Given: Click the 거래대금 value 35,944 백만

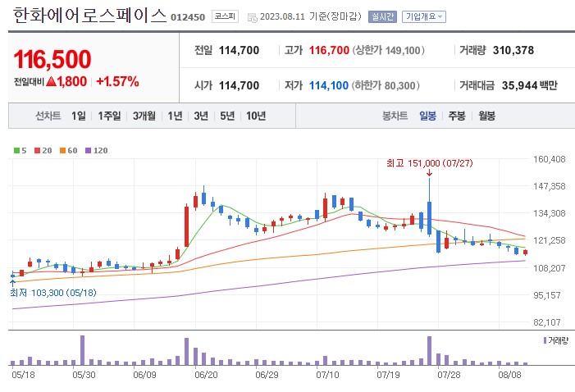Looking at the screenshot, I should tap(530, 85).
